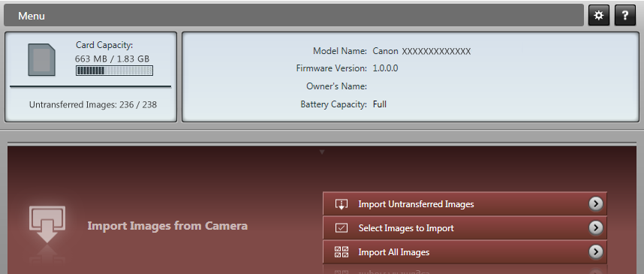
Task: Click the Canon model name value
Action: pyautogui.click(x=422, y=51)
